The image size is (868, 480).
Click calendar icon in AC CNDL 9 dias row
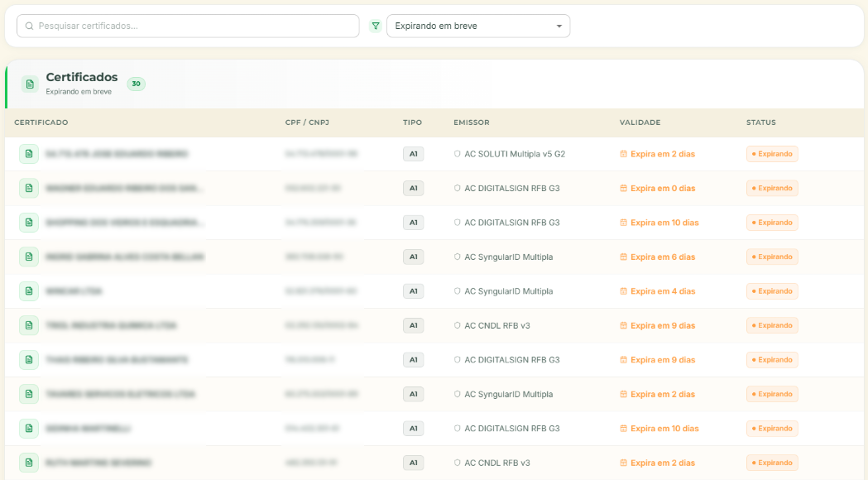[x=623, y=325]
